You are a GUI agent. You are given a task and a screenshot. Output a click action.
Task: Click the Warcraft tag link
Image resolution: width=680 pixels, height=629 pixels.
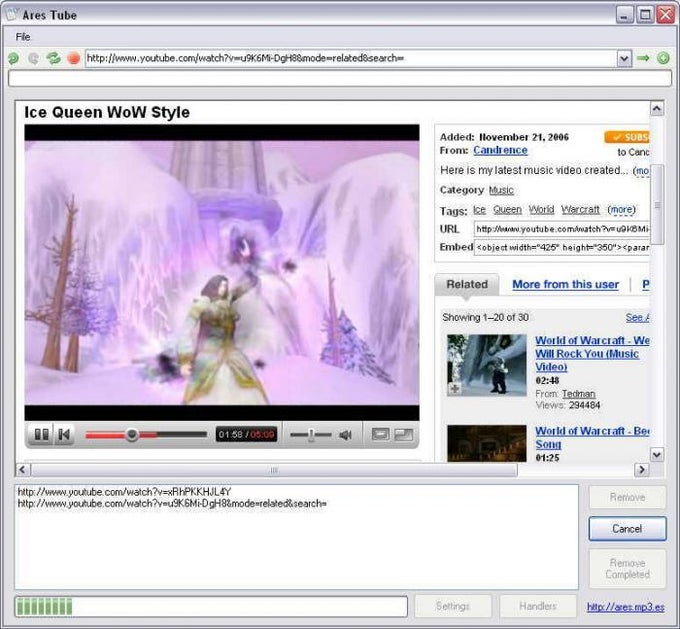580,210
